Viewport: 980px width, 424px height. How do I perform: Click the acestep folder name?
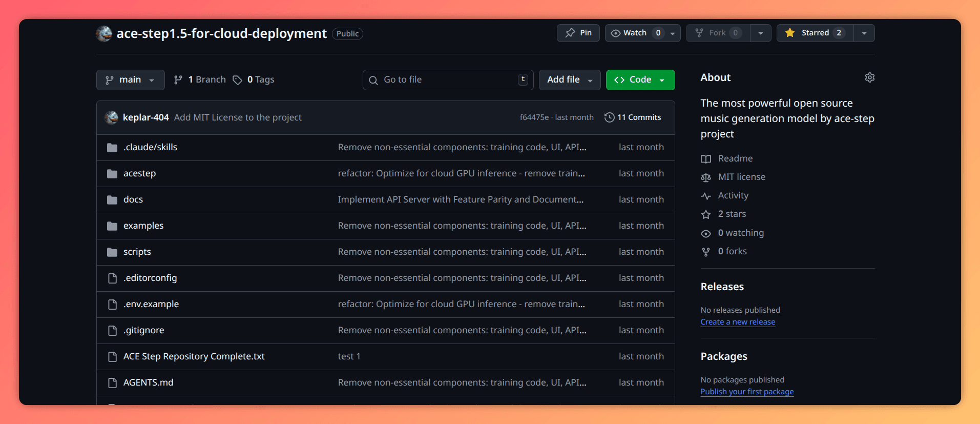click(139, 173)
